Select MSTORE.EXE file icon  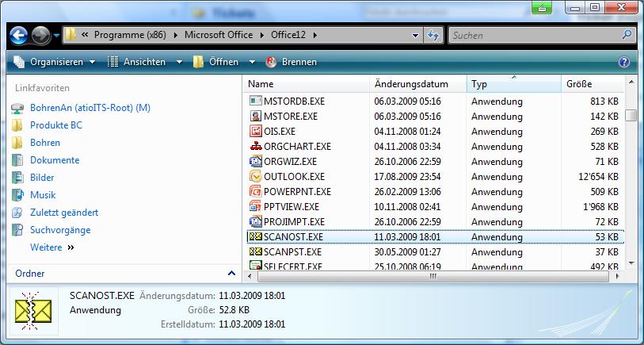[x=256, y=116]
